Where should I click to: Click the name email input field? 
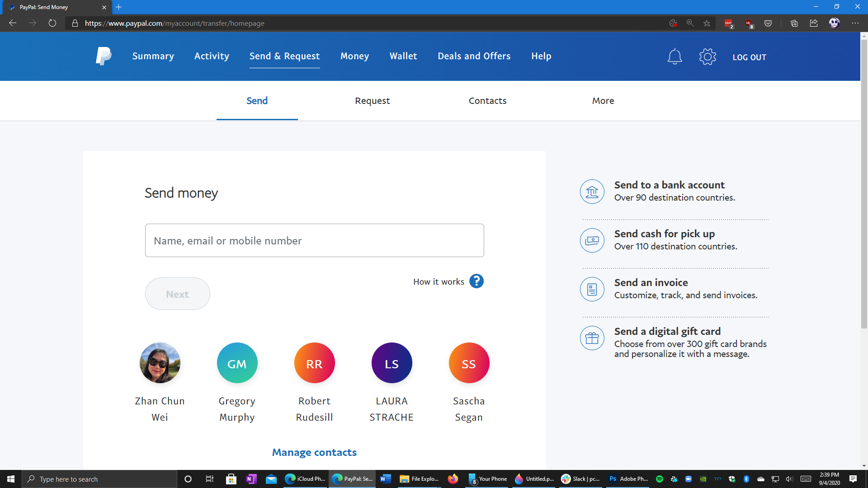tap(315, 240)
